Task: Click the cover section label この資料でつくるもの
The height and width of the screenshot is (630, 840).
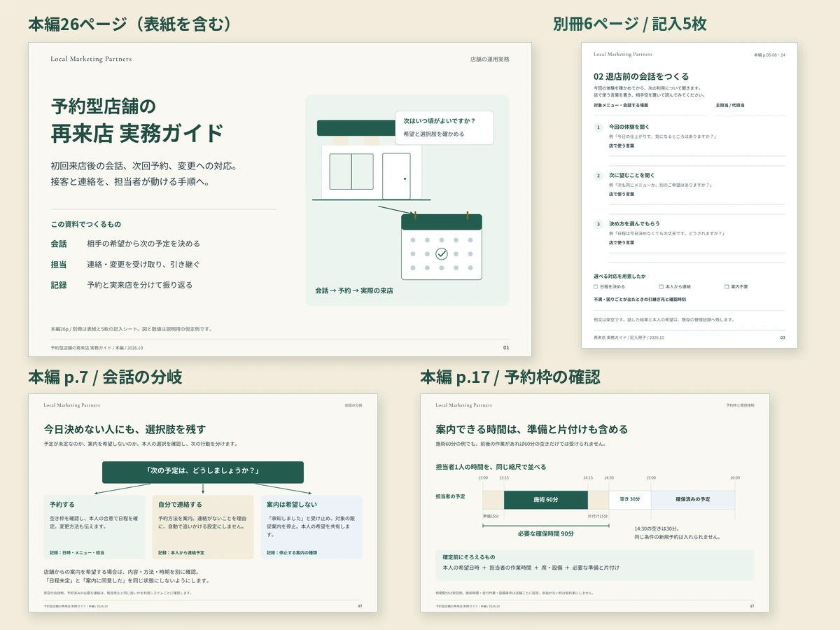Action: pyautogui.click(x=85, y=224)
